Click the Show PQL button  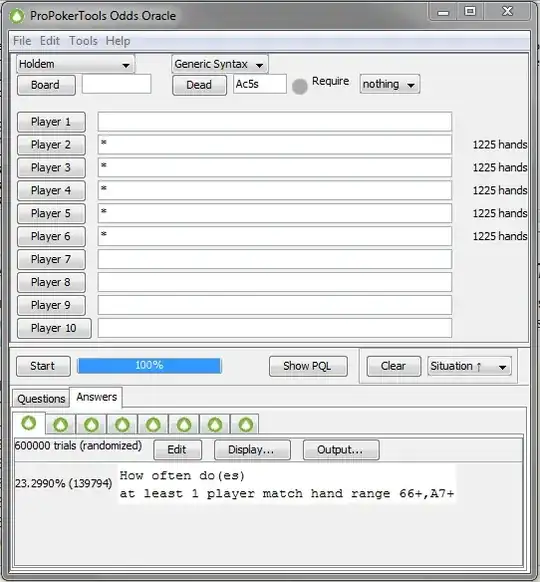(x=308, y=366)
